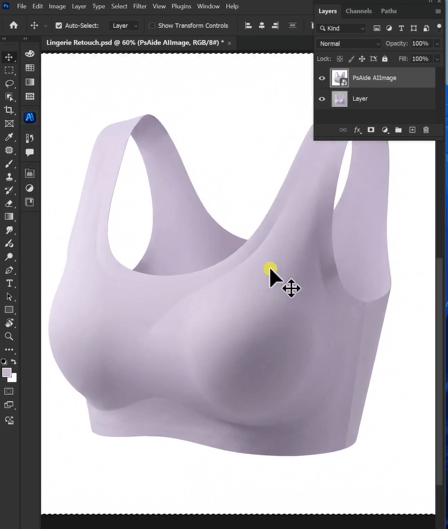This screenshot has height=529, width=448.
Task: Toggle lock image pixels brush icon
Action: pyautogui.click(x=351, y=59)
